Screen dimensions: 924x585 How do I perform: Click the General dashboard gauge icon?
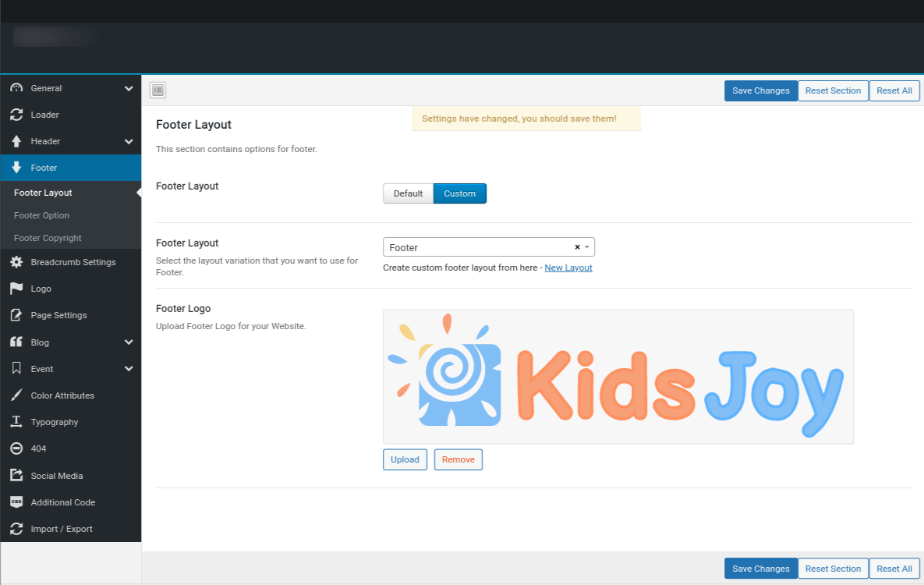click(16, 88)
